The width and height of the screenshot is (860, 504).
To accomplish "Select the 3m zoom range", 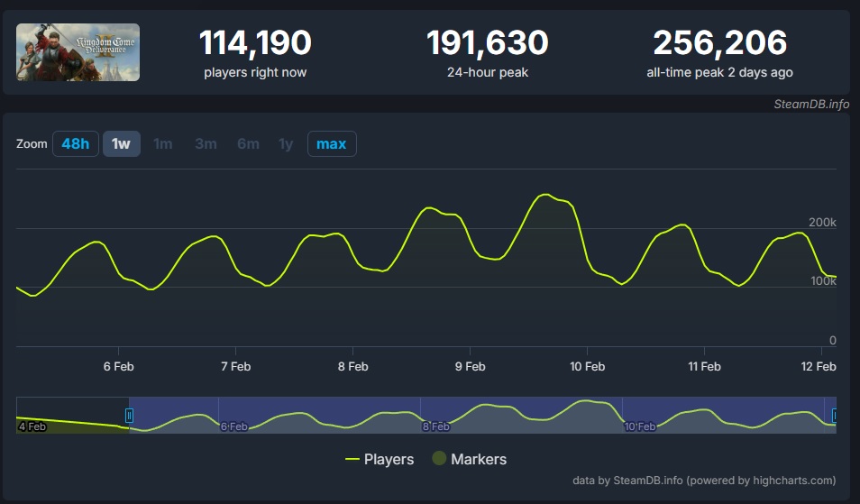I will click(x=206, y=143).
